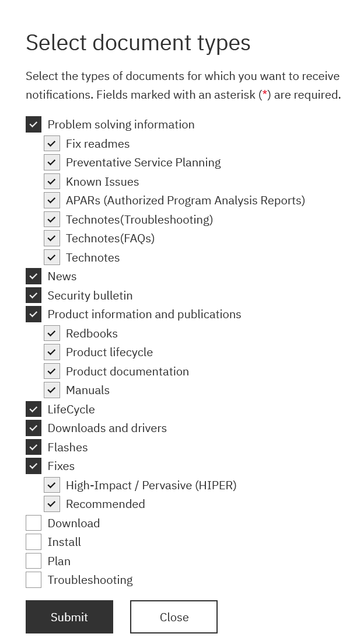Close the document types dialog
This screenshot has height=644, width=353.
point(174,617)
